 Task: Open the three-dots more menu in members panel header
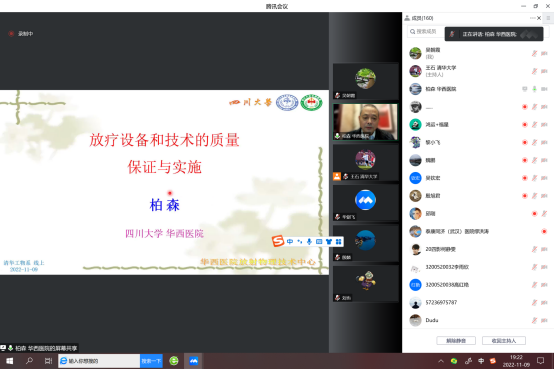[532, 18]
